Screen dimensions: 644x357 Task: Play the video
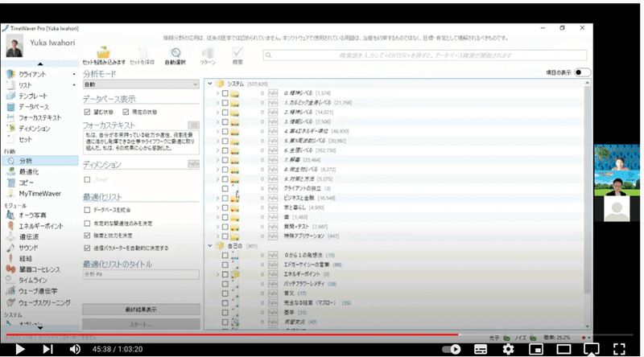[19, 349]
